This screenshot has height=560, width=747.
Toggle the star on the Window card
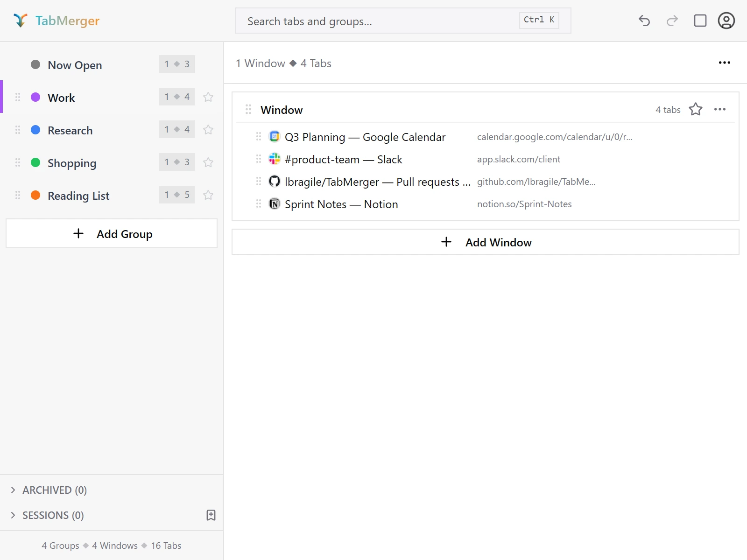point(696,109)
